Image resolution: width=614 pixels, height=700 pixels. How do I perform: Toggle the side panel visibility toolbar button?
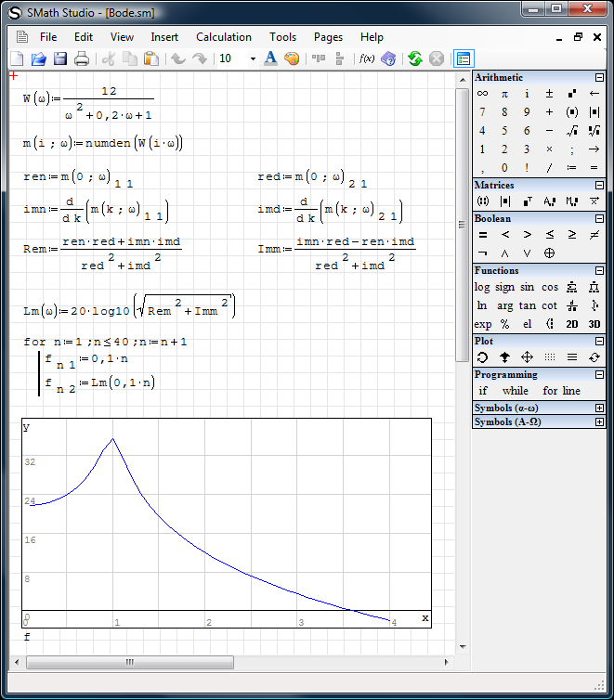(463, 59)
